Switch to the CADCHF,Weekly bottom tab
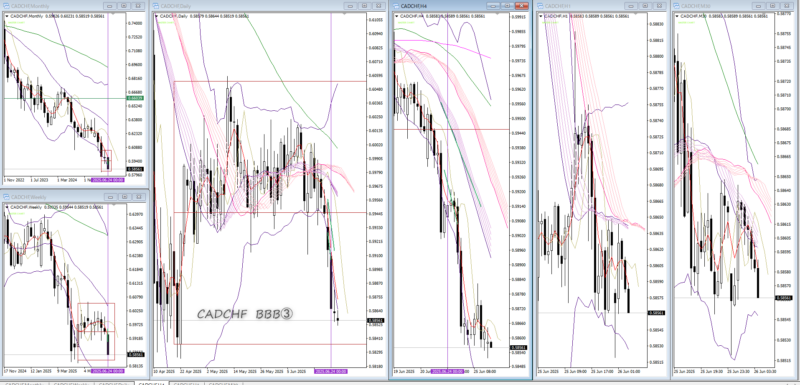Image resolution: width=800 pixels, height=385 pixels. pyautogui.click(x=71, y=383)
